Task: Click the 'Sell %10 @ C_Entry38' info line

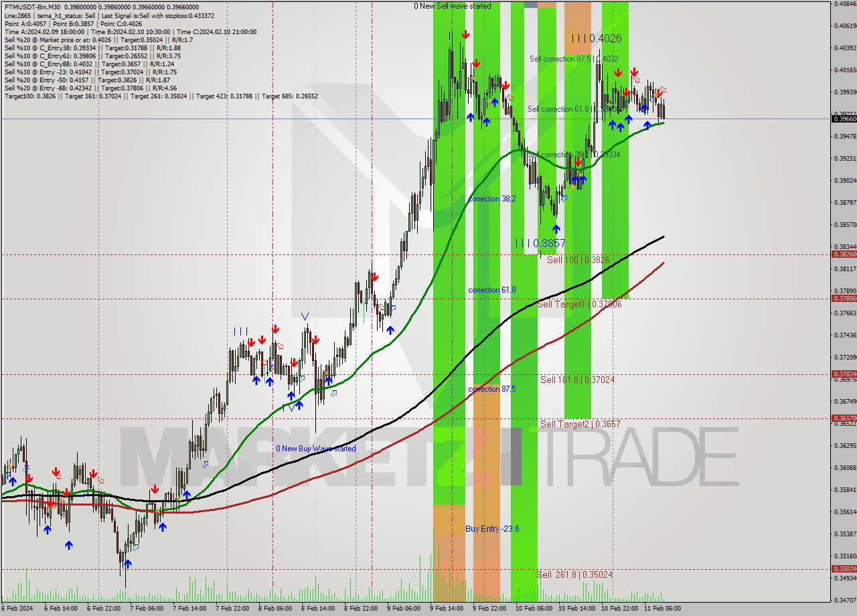Action: [x=92, y=48]
